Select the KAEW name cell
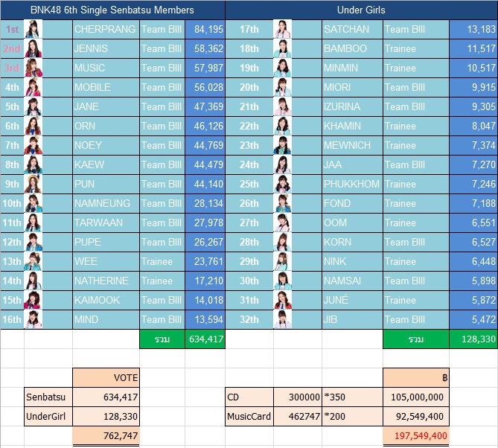This screenshot has width=498, height=448. click(x=106, y=164)
